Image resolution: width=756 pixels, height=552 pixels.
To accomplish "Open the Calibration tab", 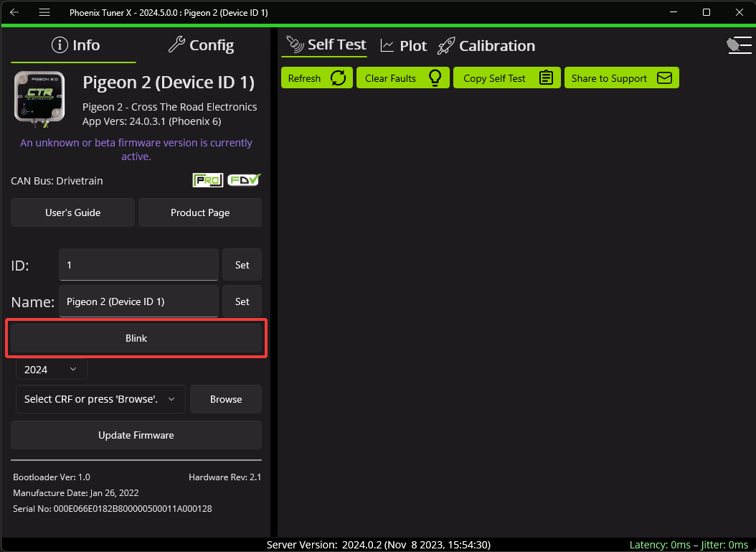I will pos(486,46).
